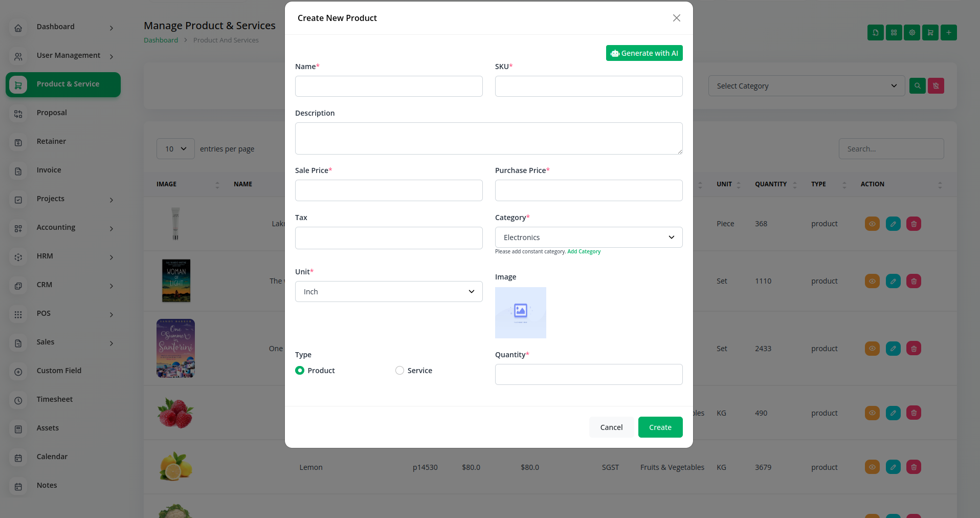Click the Timesheet clock icon
Image resolution: width=980 pixels, height=518 pixels.
tap(18, 400)
